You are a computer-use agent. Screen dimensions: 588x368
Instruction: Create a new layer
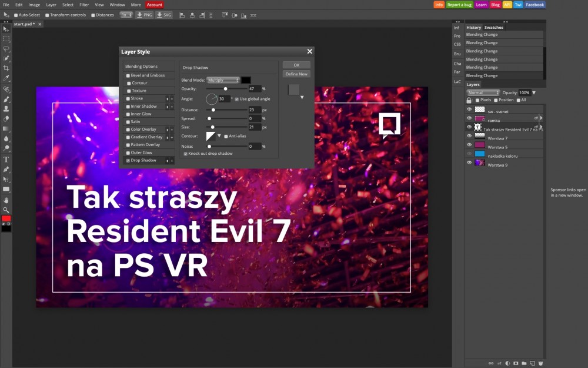point(532,363)
